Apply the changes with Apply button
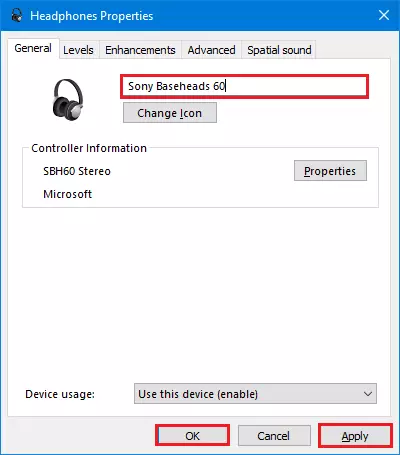The height and width of the screenshot is (455, 400). [x=355, y=436]
